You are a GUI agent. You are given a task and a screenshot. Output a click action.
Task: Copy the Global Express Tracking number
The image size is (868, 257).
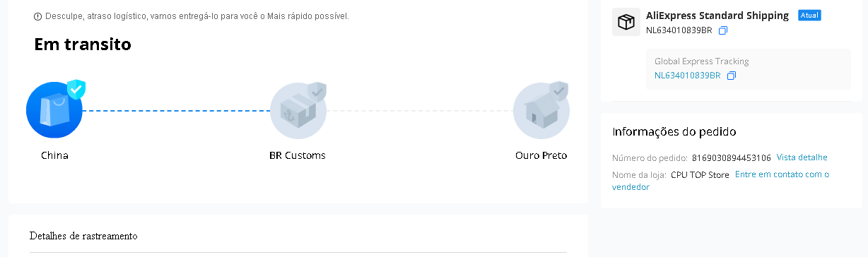[732, 76]
